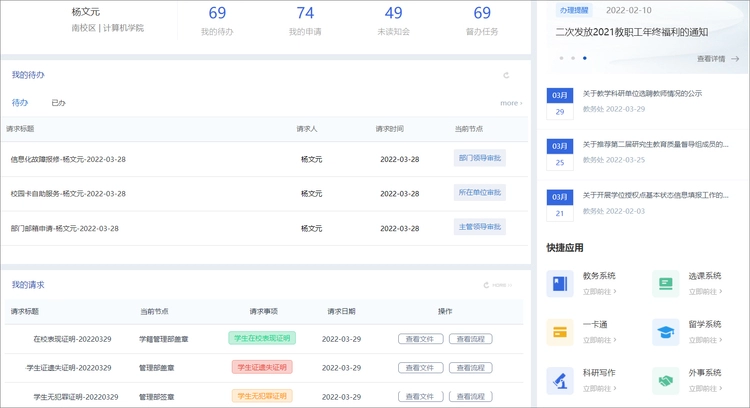The height and width of the screenshot is (408, 750).
Task: Click the 部门领导审批 status tag
Action: 480,158
